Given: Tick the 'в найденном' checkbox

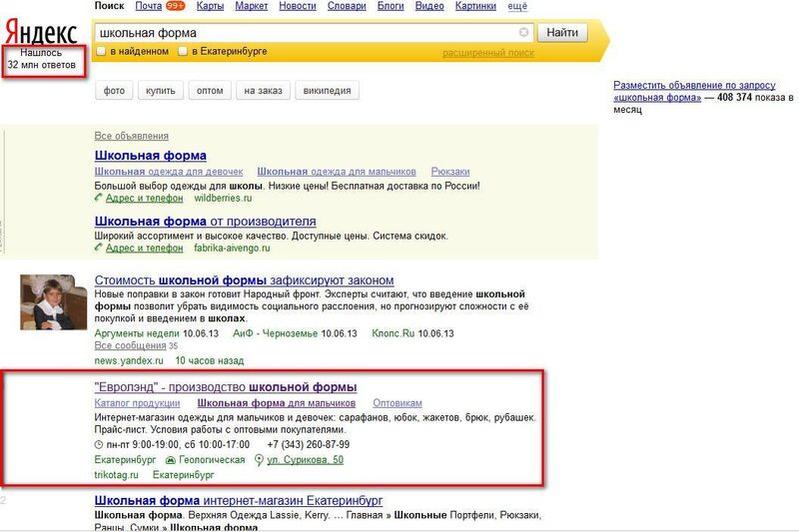Looking at the screenshot, I should click(101, 51).
